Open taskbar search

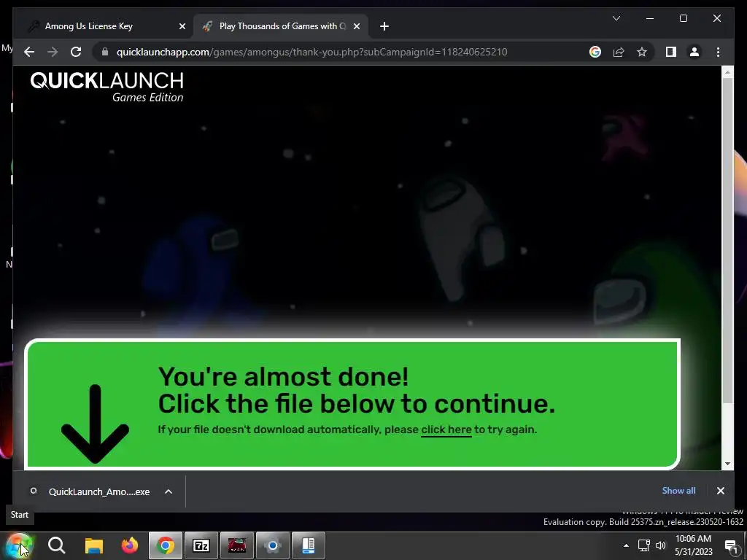57,545
